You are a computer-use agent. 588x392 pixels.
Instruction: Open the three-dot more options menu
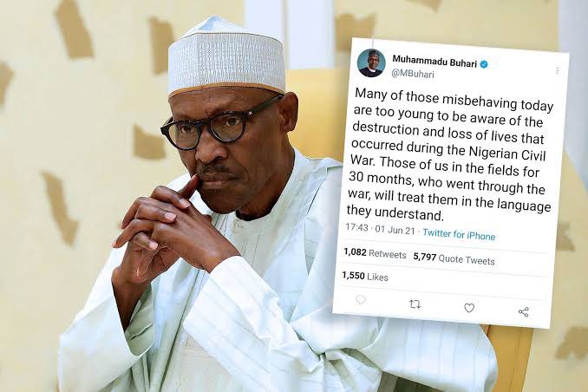pos(558,70)
